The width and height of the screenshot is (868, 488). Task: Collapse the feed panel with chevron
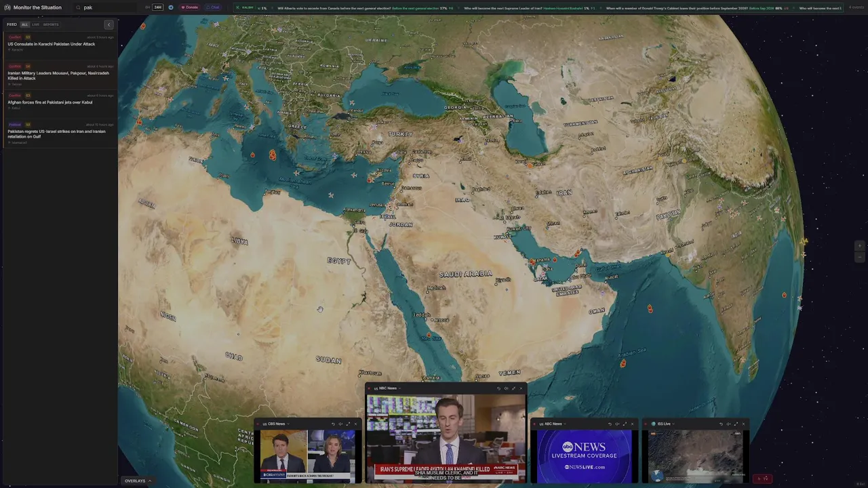(x=108, y=24)
